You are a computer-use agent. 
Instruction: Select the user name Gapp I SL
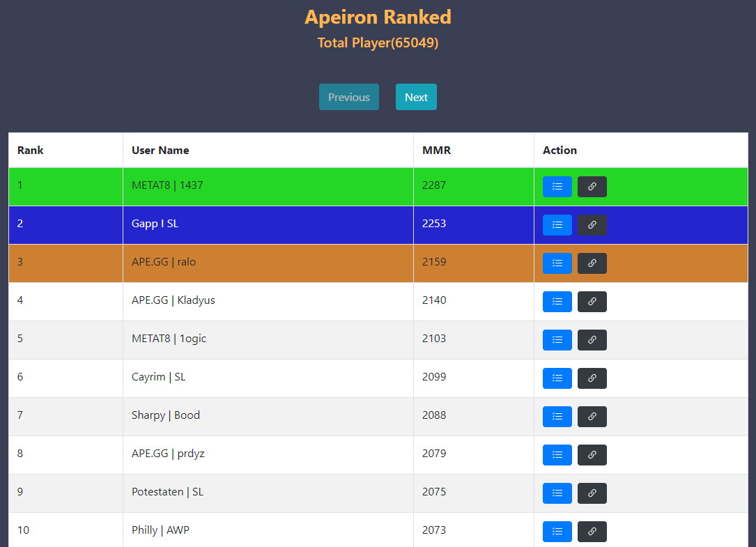[x=155, y=224]
